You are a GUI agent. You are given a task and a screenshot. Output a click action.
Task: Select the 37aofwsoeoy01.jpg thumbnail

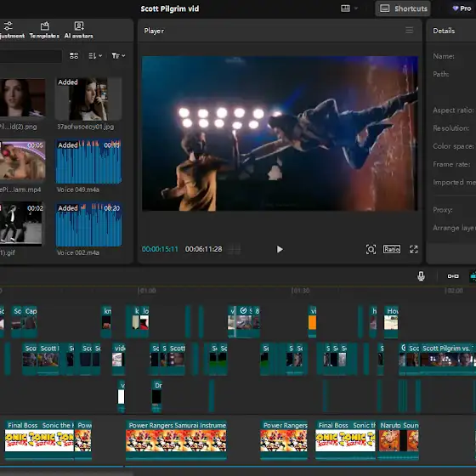tap(88, 99)
